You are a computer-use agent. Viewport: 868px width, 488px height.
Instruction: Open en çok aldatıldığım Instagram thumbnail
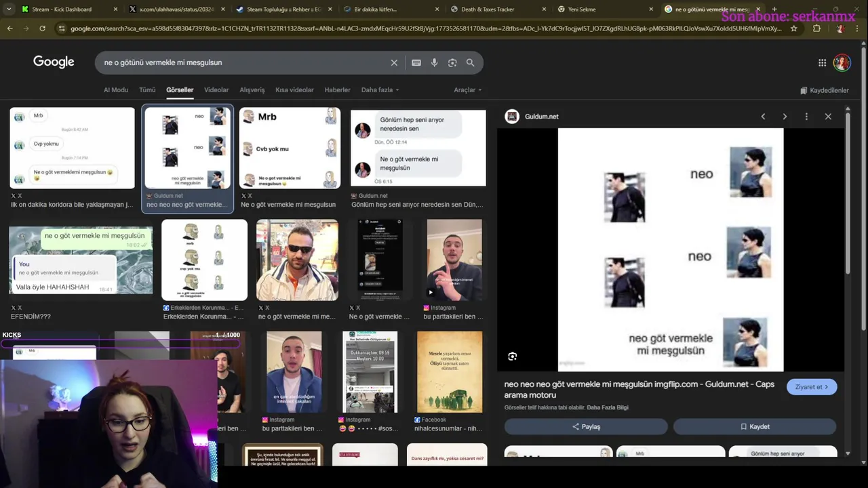click(x=294, y=371)
